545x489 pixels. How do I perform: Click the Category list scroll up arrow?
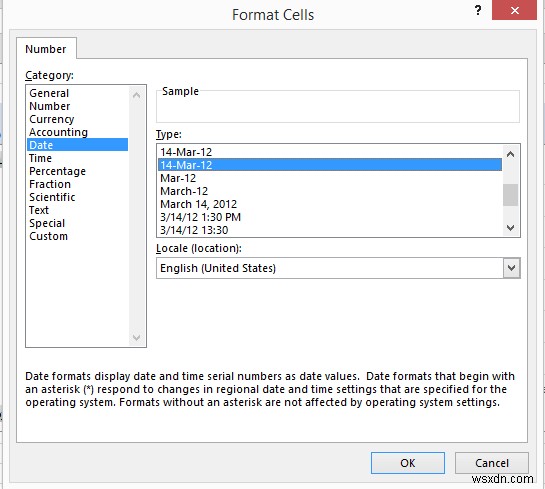(x=137, y=95)
